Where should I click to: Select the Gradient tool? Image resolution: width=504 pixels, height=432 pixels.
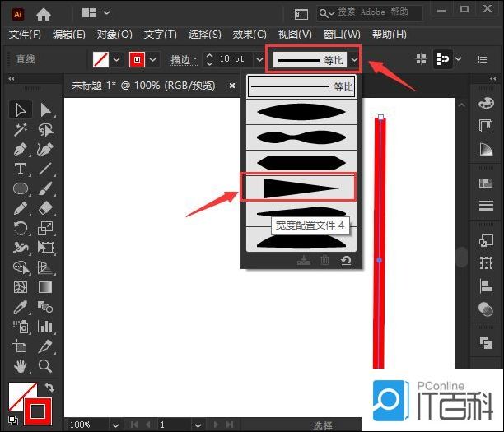pyautogui.click(x=45, y=287)
